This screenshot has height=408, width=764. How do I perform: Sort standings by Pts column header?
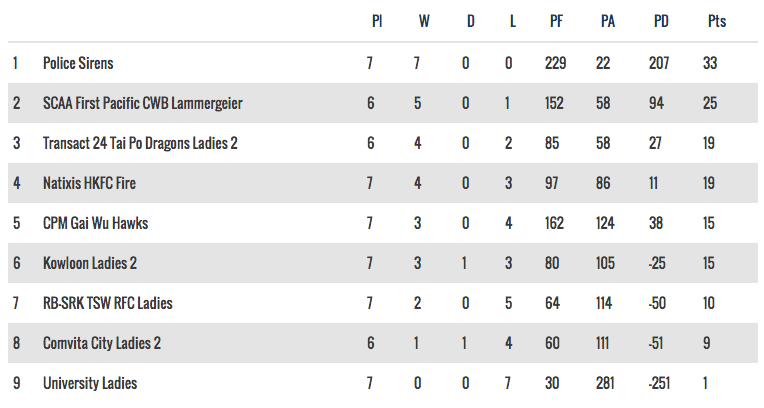point(716,21)
